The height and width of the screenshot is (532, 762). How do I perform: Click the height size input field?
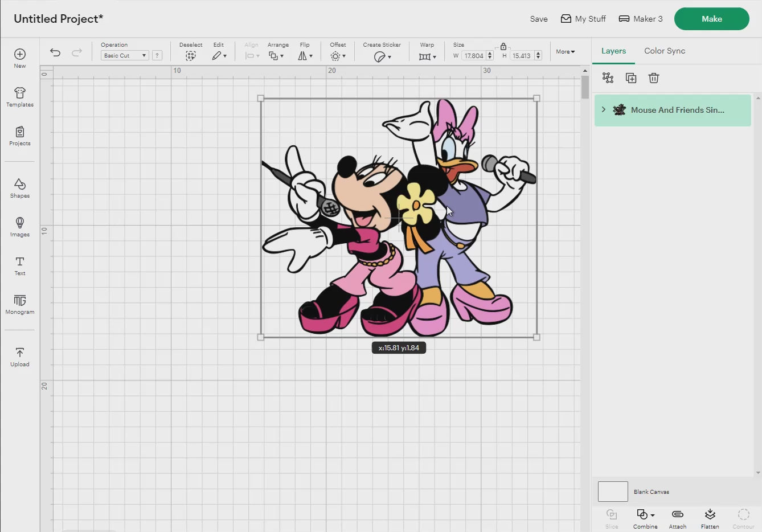click(522, 56)
